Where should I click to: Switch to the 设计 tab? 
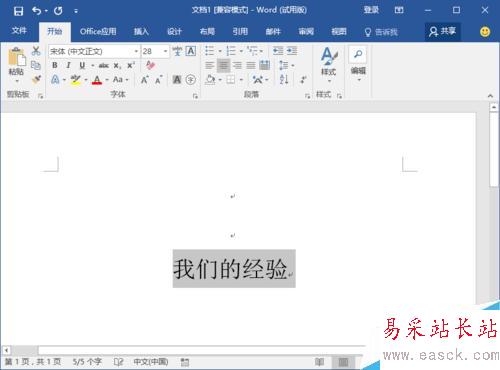pyautogui.click(x=174, y=32)
